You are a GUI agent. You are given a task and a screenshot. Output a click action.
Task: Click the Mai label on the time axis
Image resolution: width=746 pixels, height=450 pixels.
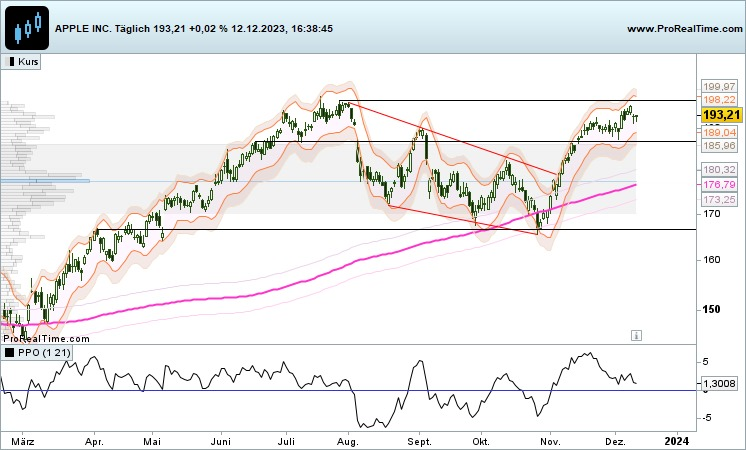(x=152, y=441)
